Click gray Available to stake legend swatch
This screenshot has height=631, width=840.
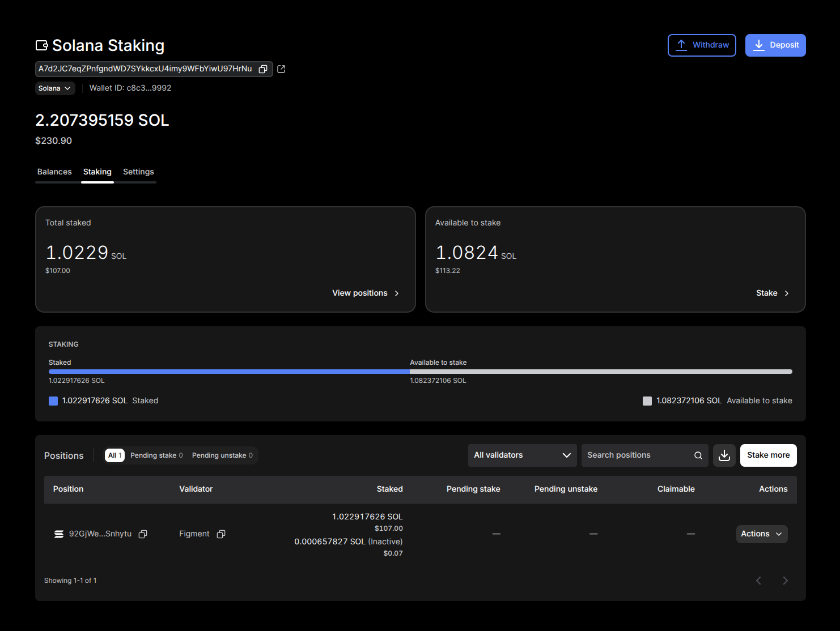647,401
